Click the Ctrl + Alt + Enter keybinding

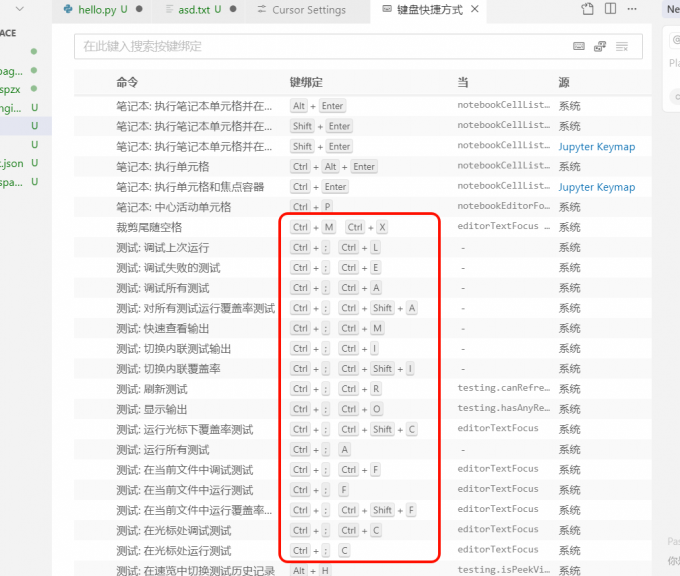(x=333, y=167)
